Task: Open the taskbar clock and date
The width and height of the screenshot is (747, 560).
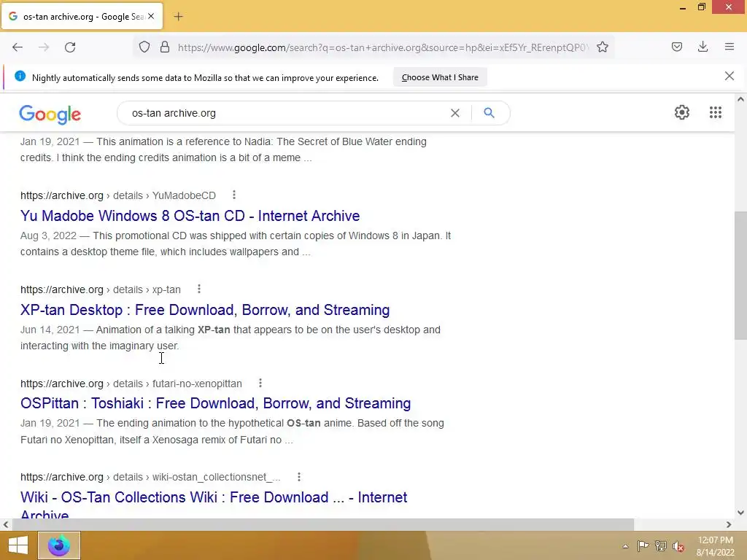Action: [715, 546]
